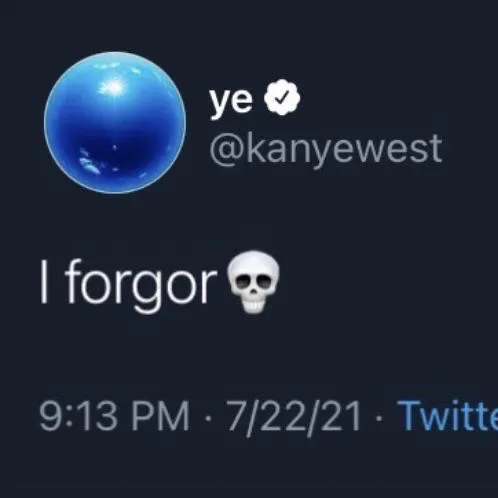
Task: Tap the skull emoji after "forgor"
Action: coord(253,282)
